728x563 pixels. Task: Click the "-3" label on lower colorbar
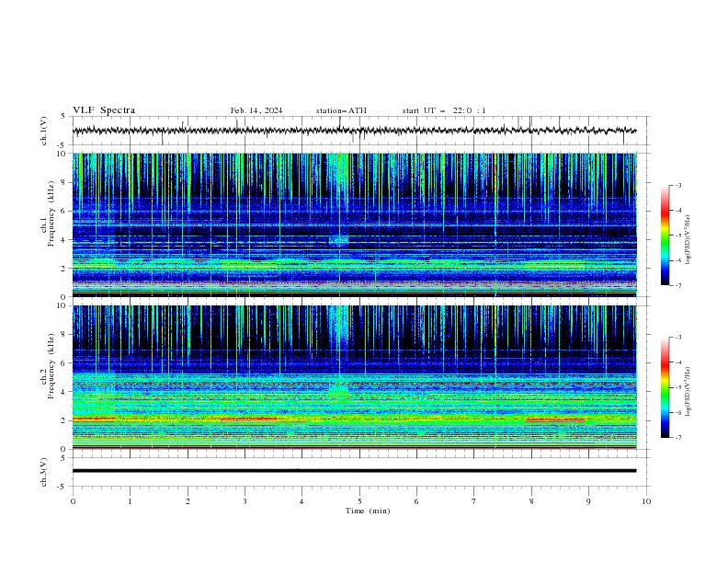click(678, 338)
